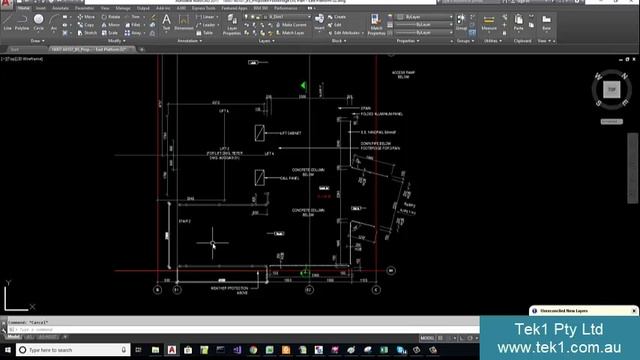Open the Measure utility
Screen dimensions: 640x360
point(489,22)
